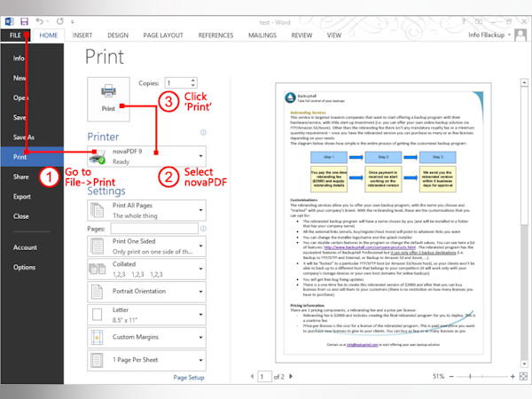Select Close in the backstage sidebar
Screen dimensions: 532x399
pos(32,216)
